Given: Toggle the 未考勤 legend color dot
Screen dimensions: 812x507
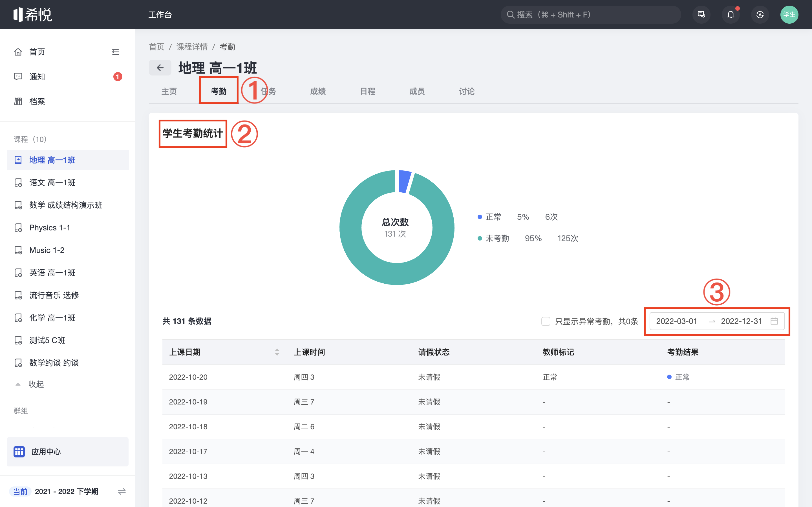Looking at the screenshot, I should [480, 238].
